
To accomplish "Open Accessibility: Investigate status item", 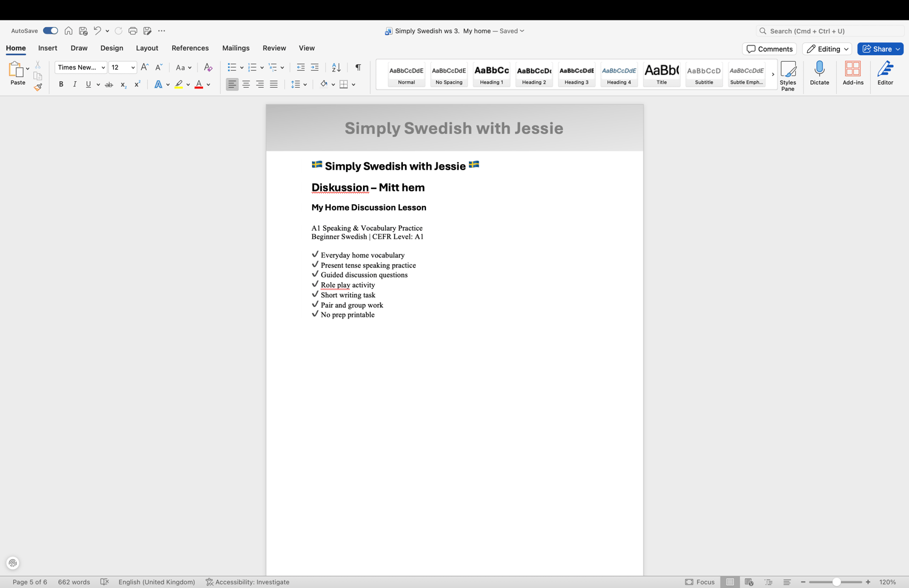I will coord(247,582).
